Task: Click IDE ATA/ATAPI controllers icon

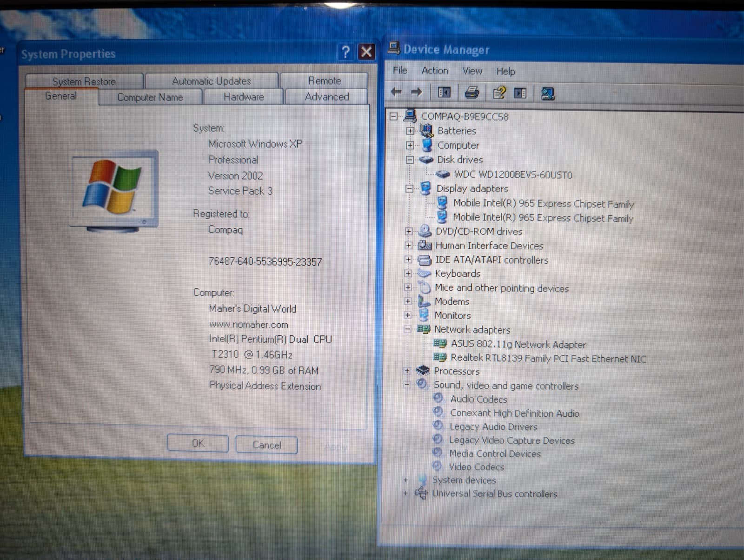Action: coord(425,260)
